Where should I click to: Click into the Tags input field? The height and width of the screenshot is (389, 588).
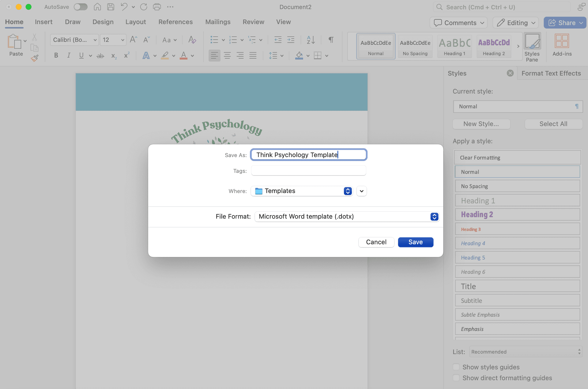pos(308,170)
